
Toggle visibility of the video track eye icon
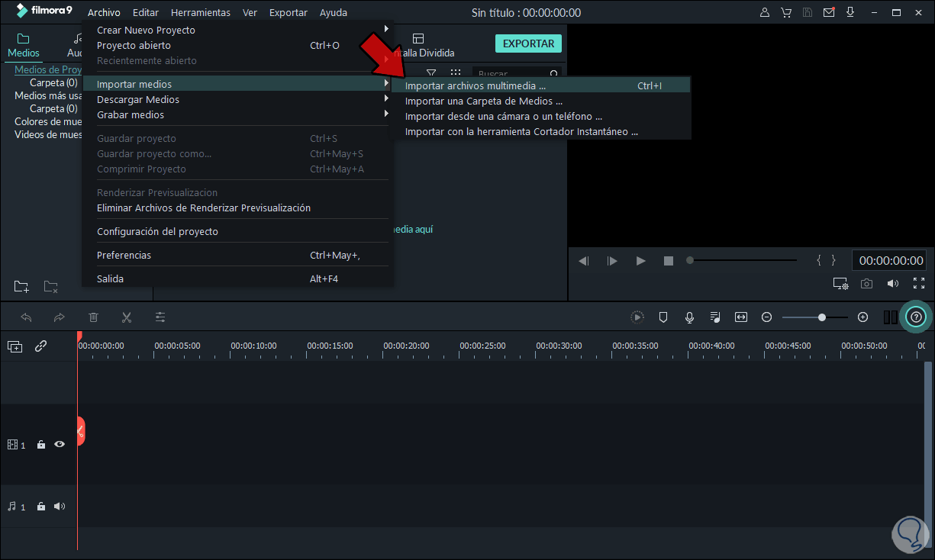pos(59,444)
